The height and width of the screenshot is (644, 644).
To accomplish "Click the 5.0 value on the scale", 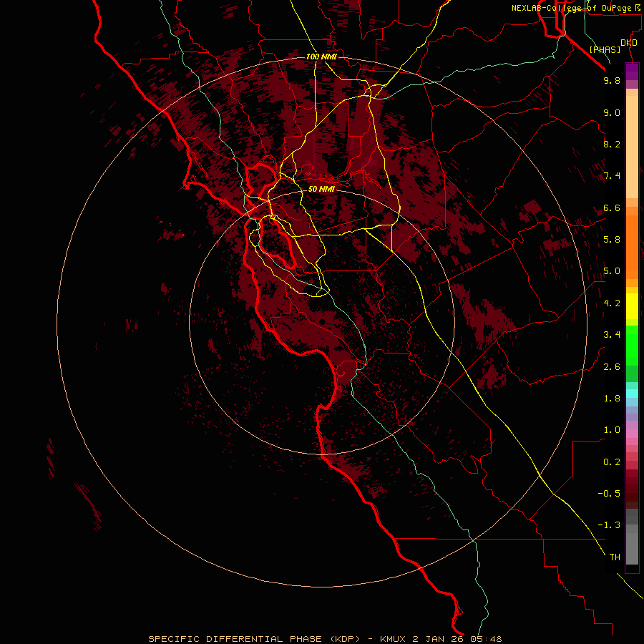I will pyautogui.click(x=612, y=271).
